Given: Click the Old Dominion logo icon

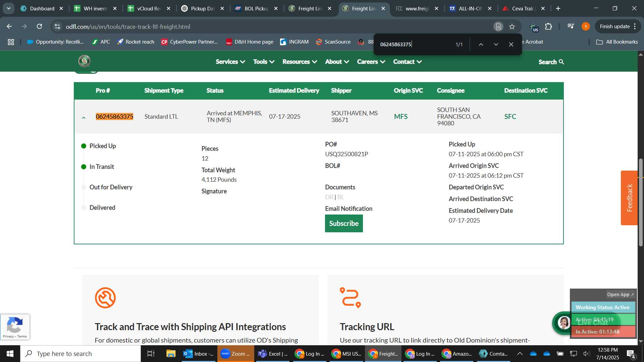Looking at the screenshot, I should point(84,61).
